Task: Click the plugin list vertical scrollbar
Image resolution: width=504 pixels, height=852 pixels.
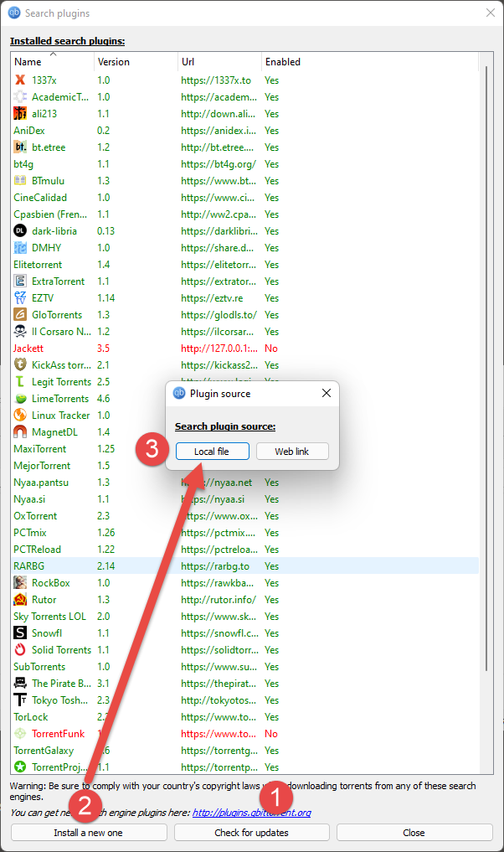Action: 486,369
